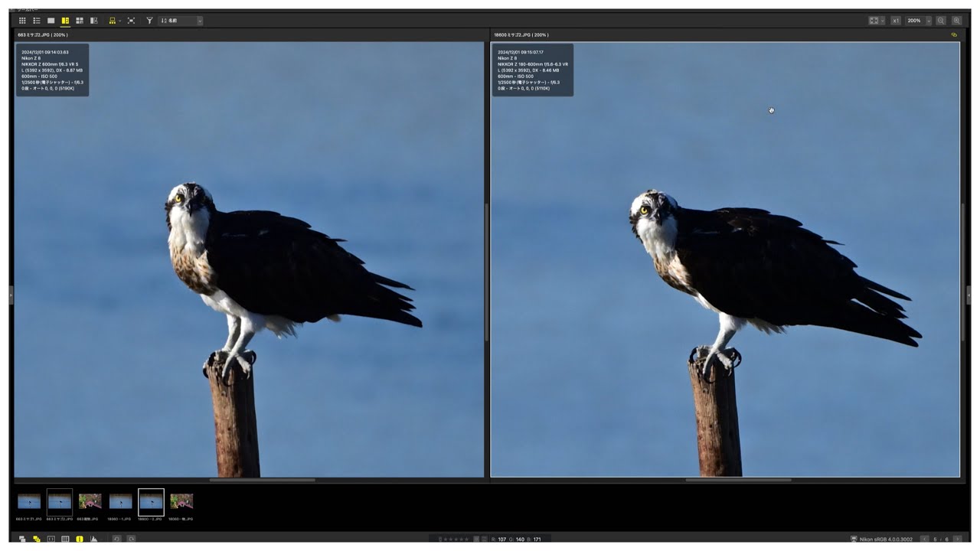Set zoom to x1 actual size
The image size is (980, 551).
pyautogui.click(x=896, y=21)
